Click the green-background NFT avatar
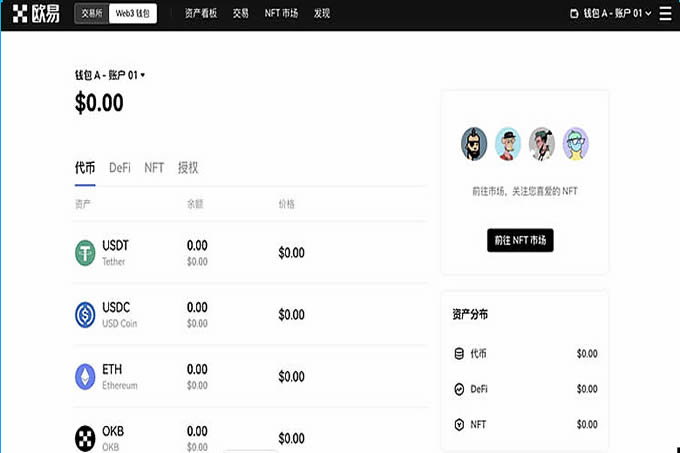 pyautogui.click(x=508, y=144)
